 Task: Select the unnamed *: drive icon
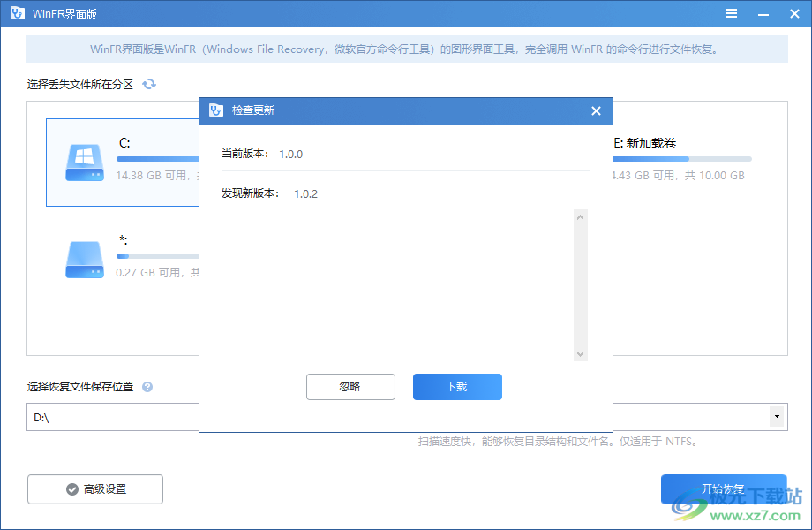coord(85,260)
